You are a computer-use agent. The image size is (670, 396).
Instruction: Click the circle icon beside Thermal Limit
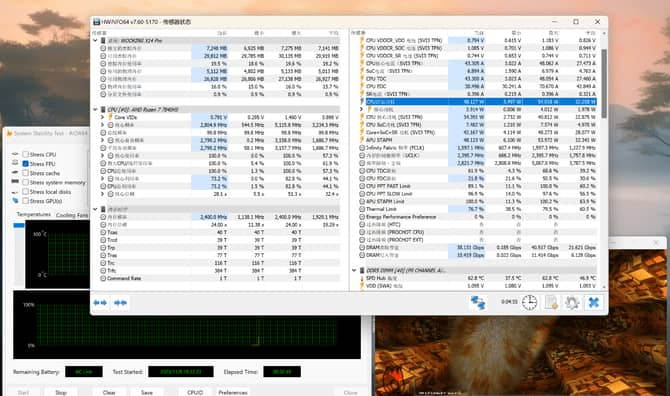[361, 209]
